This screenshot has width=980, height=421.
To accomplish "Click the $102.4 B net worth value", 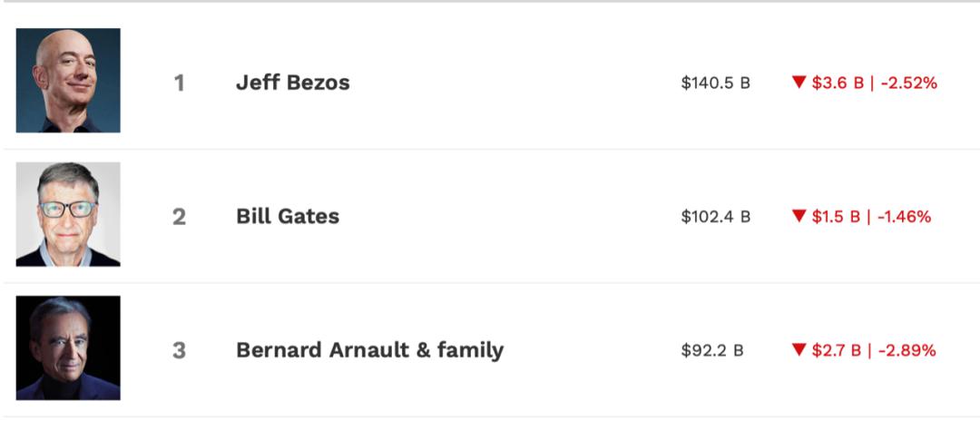I will [715, 217].
